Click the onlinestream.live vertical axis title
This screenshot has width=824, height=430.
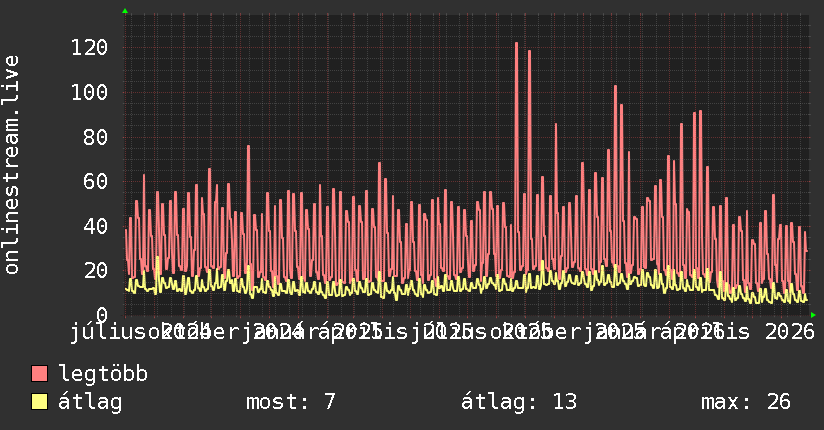11,165
